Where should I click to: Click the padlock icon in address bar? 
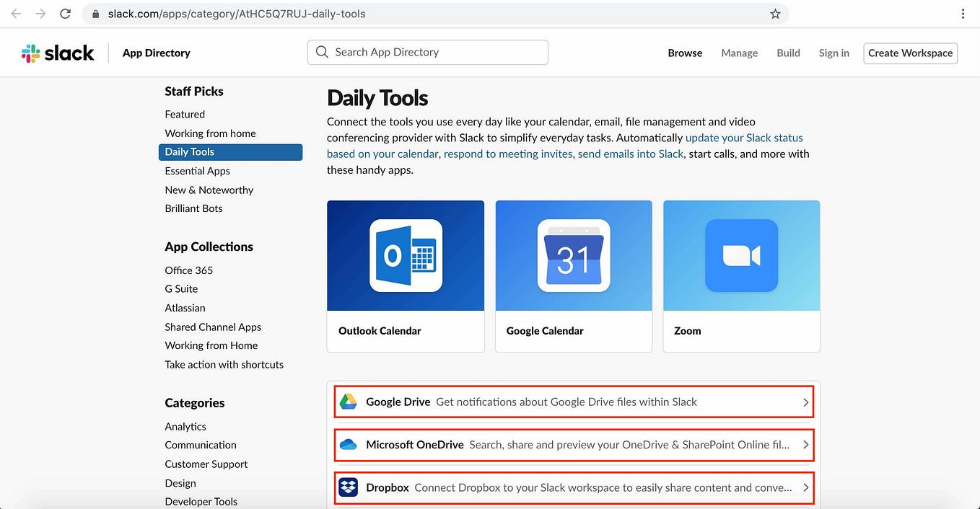coord(95,13)
